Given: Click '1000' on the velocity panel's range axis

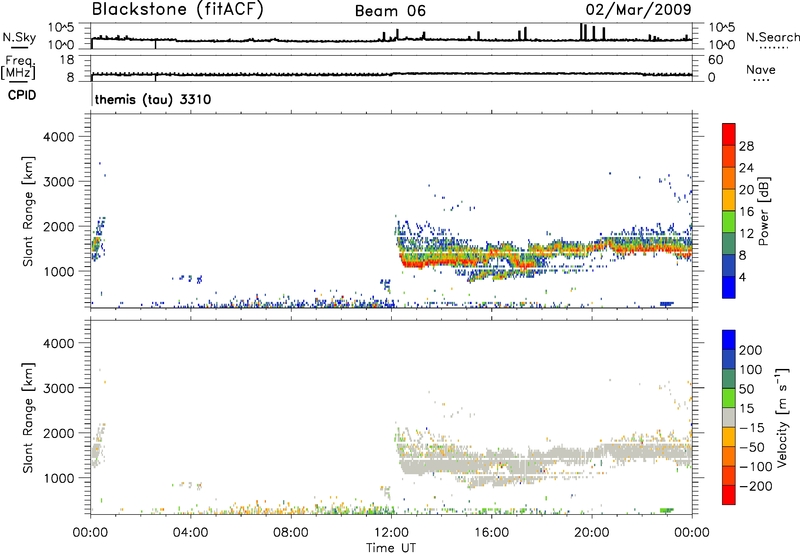Looking at the screenshot, I should click(59, 478).
